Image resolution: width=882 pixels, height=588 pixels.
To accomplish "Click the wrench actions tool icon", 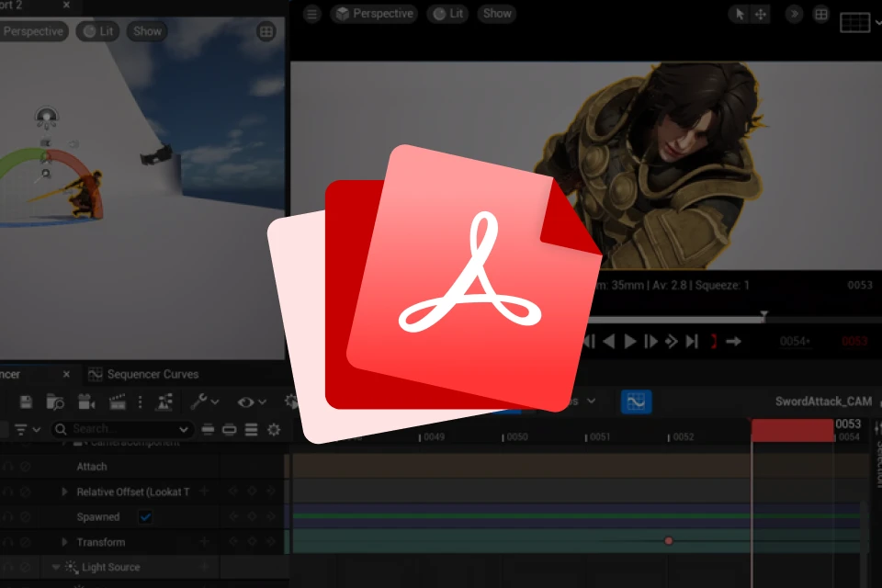I will [198, 401].
